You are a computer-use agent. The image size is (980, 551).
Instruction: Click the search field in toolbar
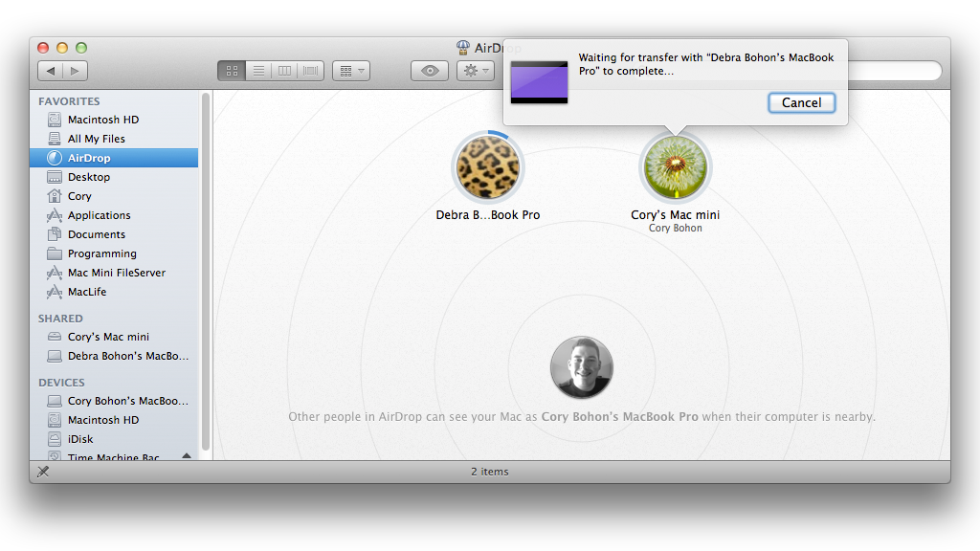click(x=894, y=71)
